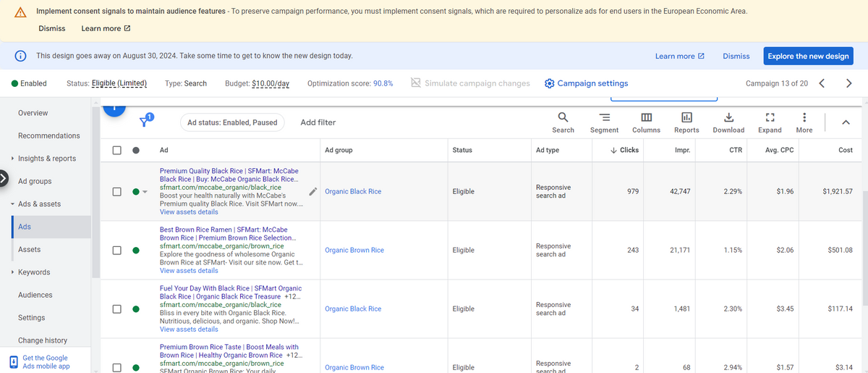
Task: Open the Premium Quality Black Rice ad headline
Action: [x=229, y=175]
